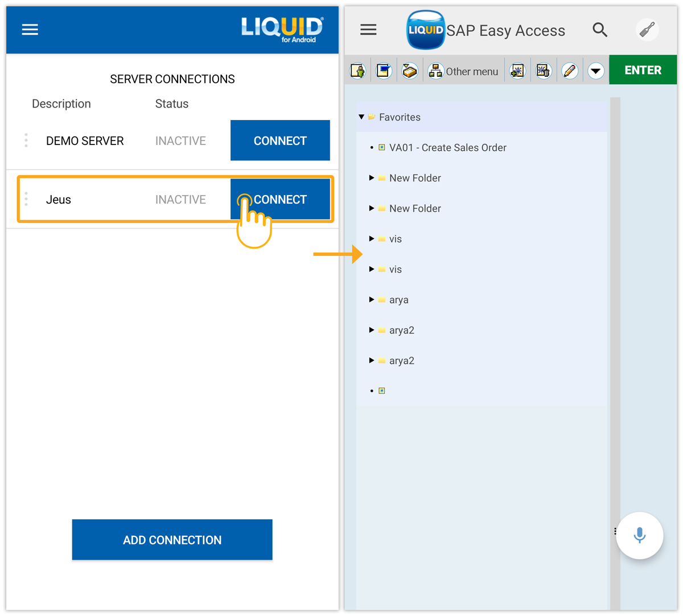Open the SAP Easy Access hamburger menu
This screenshot has height=616, width=683.
(368, 30)
